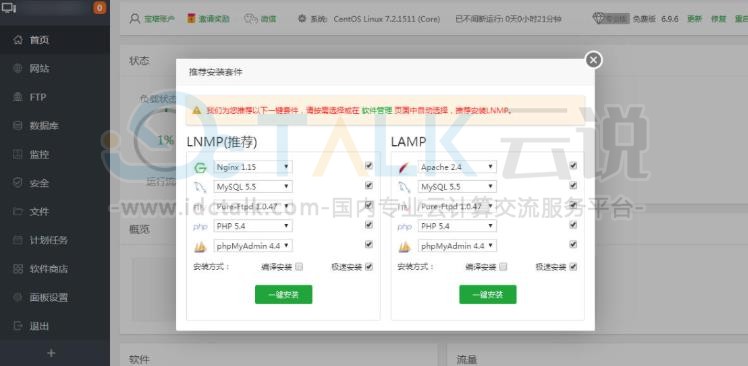Uncheck the Apache 2.4 checkbox
This screenshot has height=366, width=748.
point(573,166)
